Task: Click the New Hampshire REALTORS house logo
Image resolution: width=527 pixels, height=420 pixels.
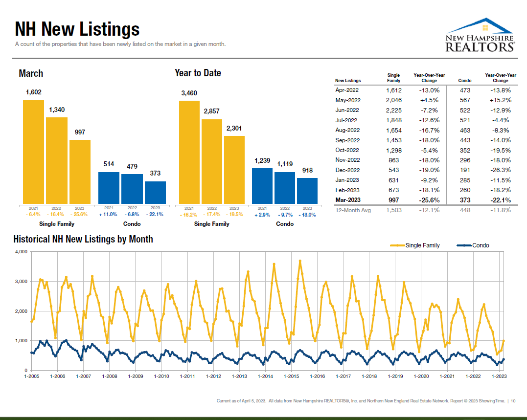Action: pyautogui.click(x=479, y=35)
